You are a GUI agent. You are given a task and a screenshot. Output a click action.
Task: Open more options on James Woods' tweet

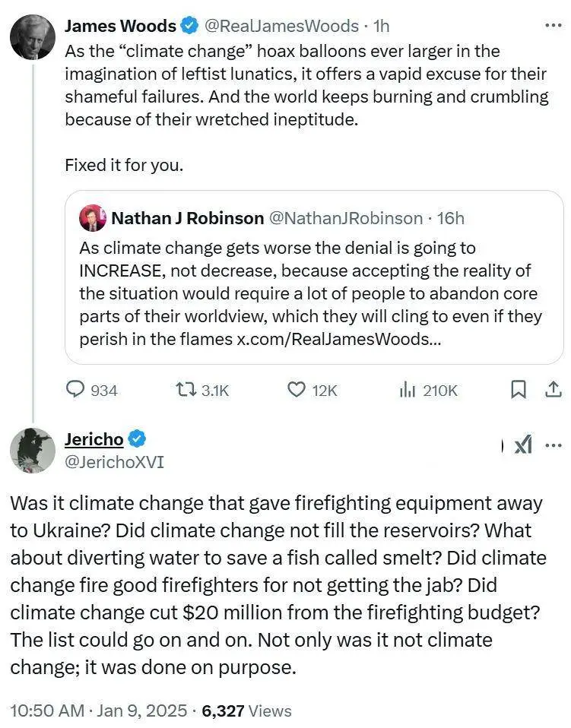click(553, 25)
